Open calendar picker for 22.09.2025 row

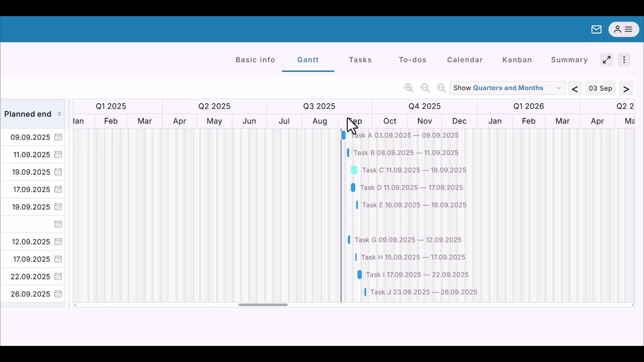tap(58, 277)
